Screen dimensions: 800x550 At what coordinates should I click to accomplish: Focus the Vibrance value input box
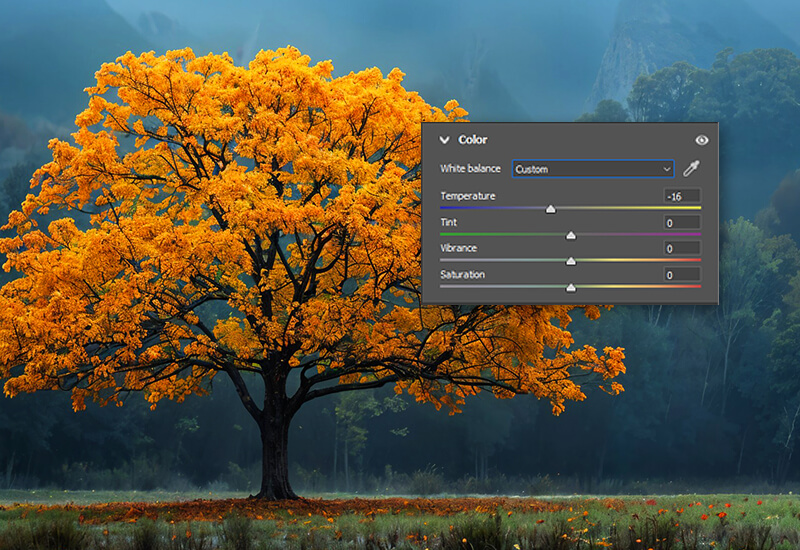click(681, 248)
